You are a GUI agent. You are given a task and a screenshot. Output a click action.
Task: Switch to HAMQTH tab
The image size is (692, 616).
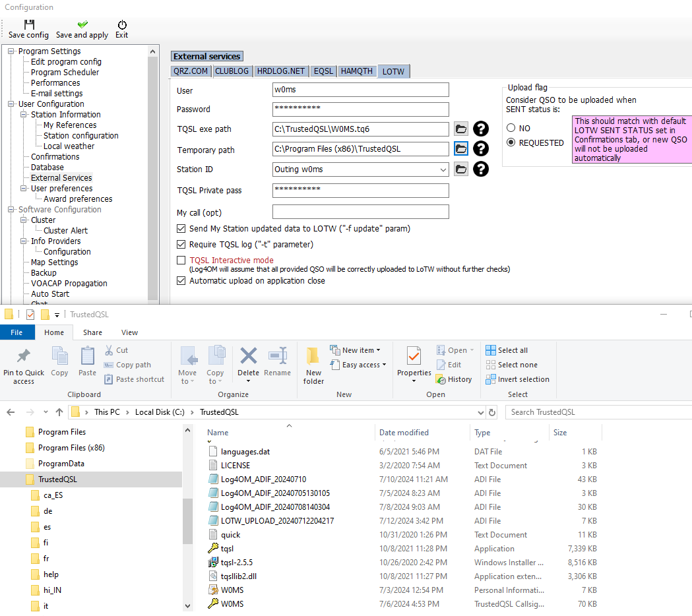pos(357,71)
